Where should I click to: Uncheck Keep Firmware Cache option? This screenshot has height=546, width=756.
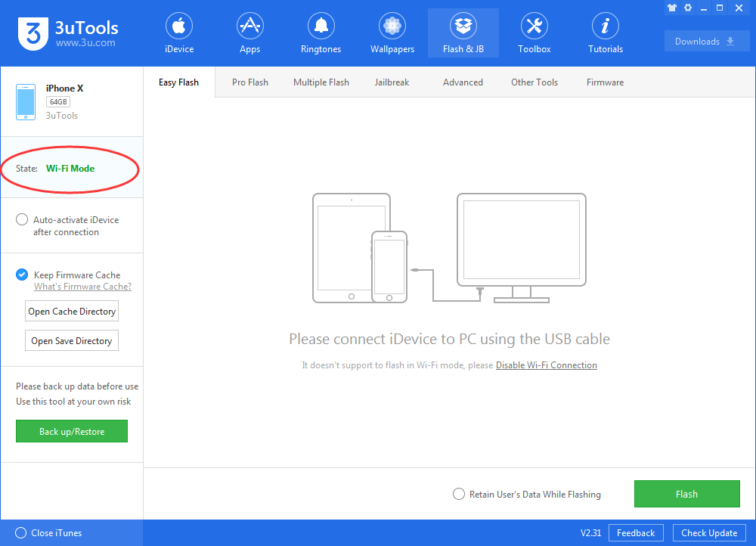tap(22, 275)
